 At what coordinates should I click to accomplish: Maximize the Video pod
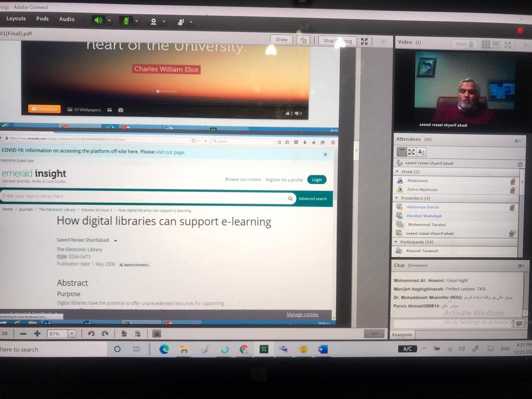point(507,45)
